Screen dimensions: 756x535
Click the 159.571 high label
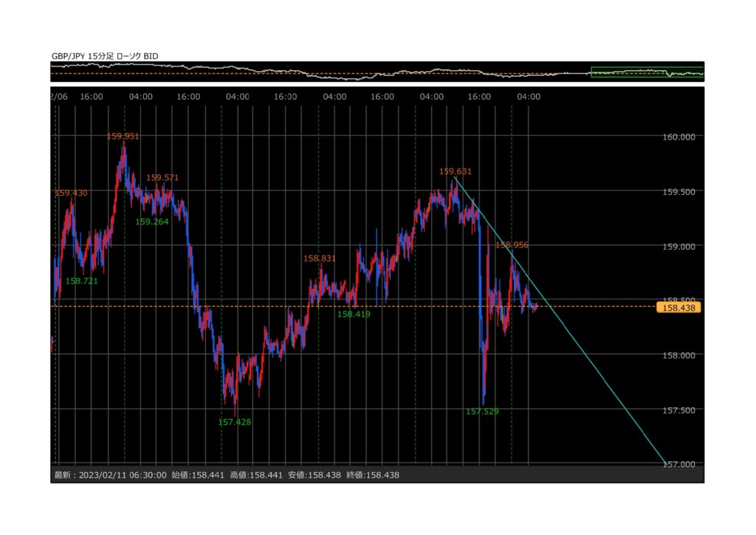(162, 177)
